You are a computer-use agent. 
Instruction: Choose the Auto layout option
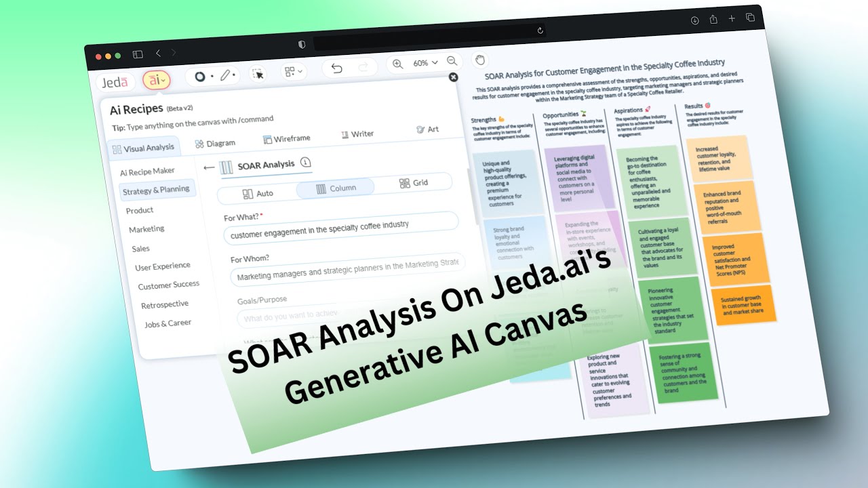point(258,193)
